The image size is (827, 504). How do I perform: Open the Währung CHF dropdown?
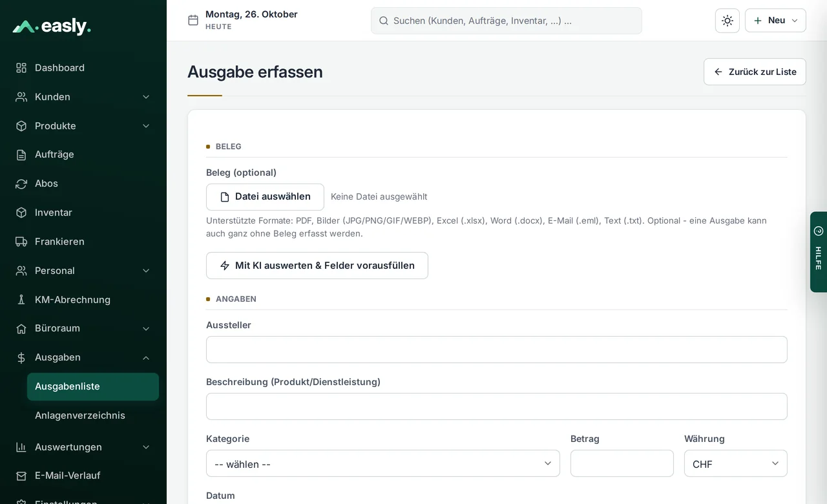(x=736, y=463)
